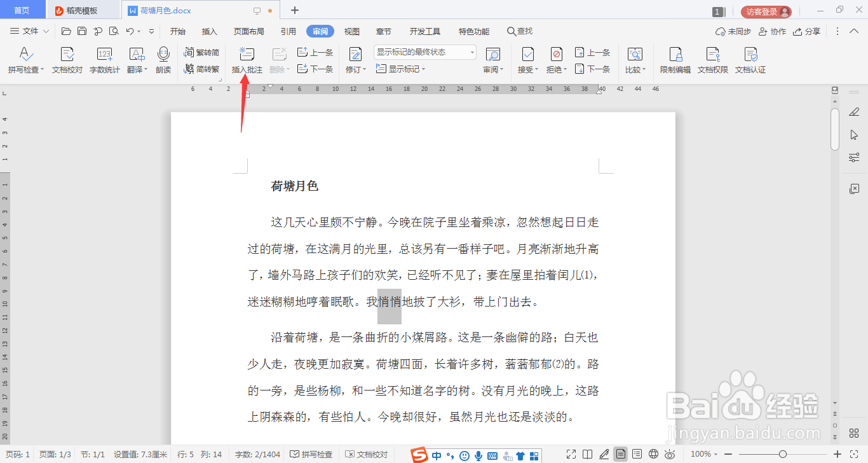Go to next change (下一条) beside 拒绝

592,69
